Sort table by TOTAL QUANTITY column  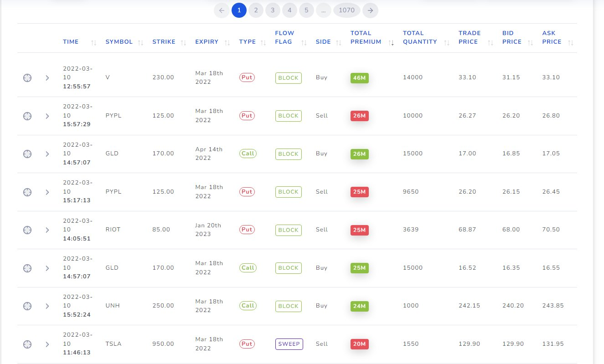[x=447, y=42]
